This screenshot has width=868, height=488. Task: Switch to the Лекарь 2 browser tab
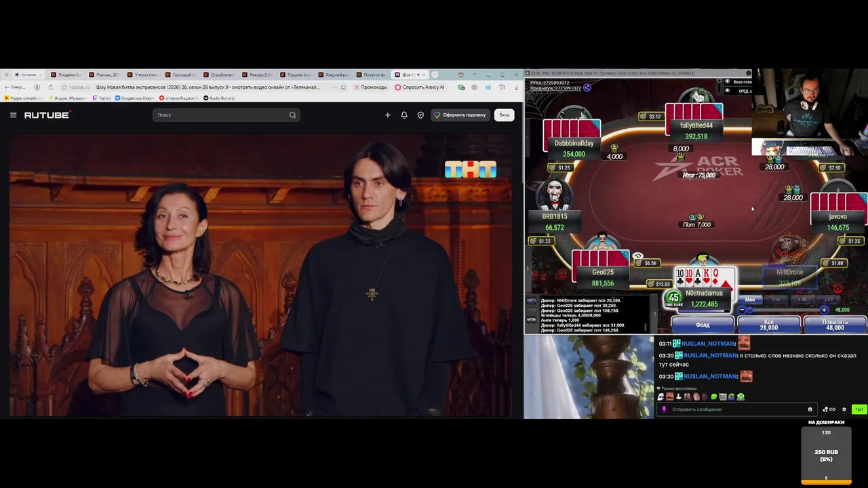258,75
